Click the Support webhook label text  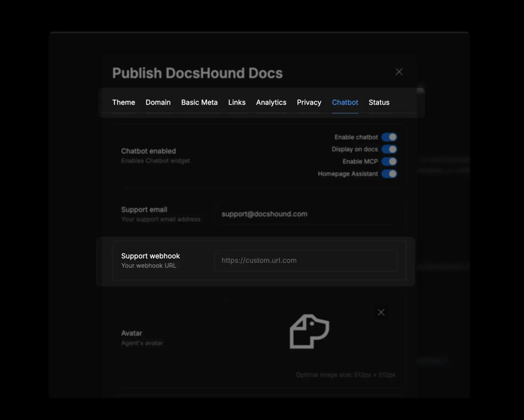(150, 256)
